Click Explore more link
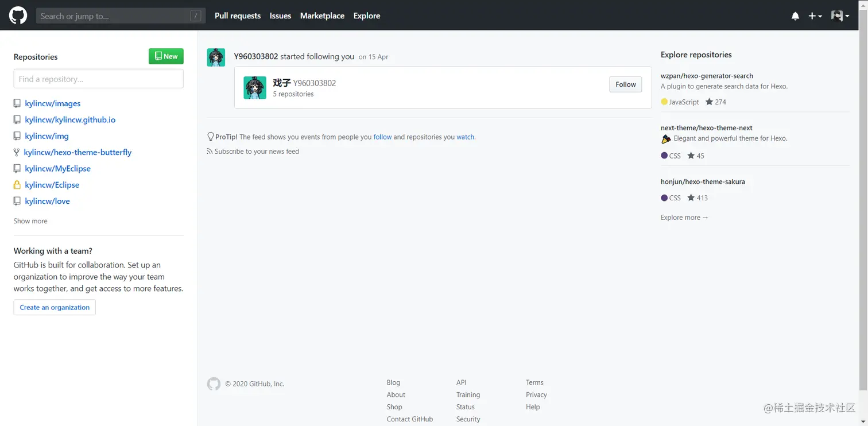Viewport: 868px width, 426px height. 684,218
